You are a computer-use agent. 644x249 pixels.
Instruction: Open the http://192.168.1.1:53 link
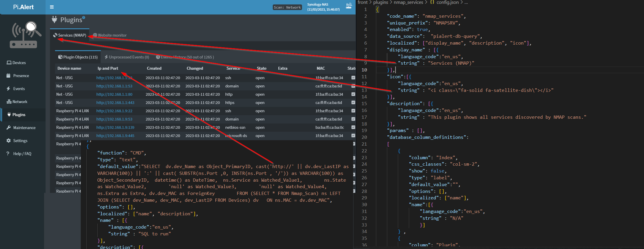point(114,86)
